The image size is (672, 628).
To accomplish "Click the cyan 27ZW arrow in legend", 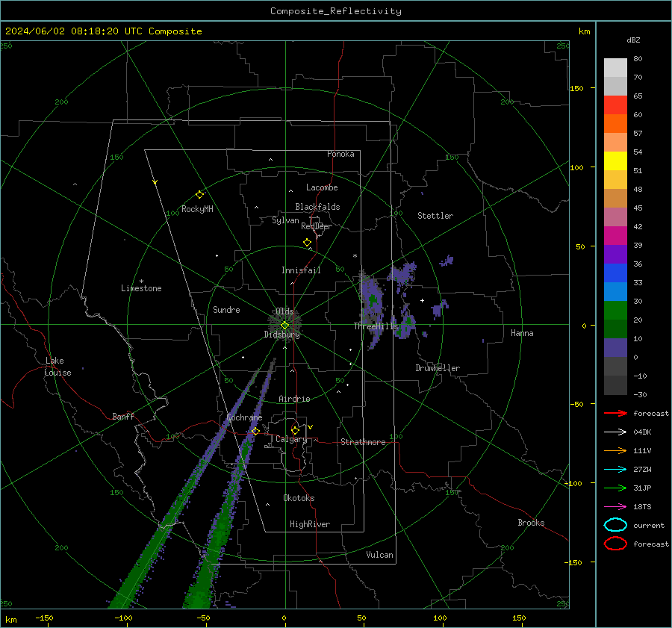I will (615, 470).
